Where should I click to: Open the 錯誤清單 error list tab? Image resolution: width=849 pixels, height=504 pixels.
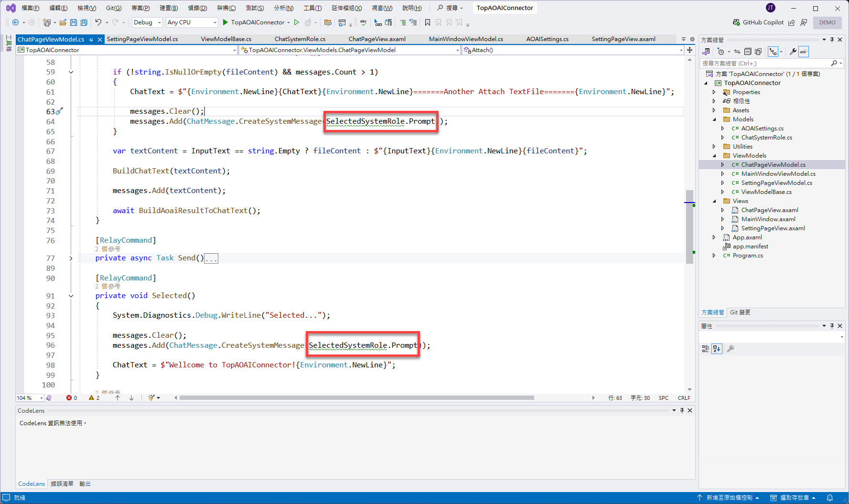(x=62, y=484)
